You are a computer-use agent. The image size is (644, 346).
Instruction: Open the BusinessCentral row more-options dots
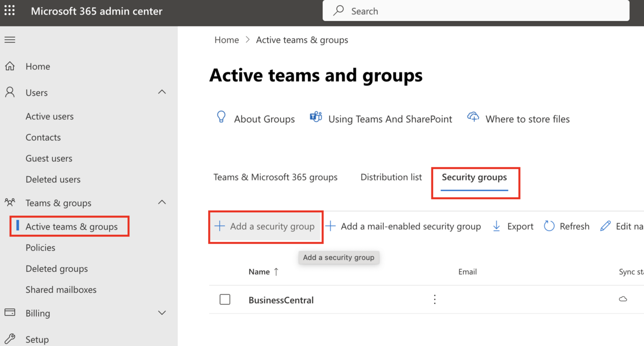click(435, 299)
